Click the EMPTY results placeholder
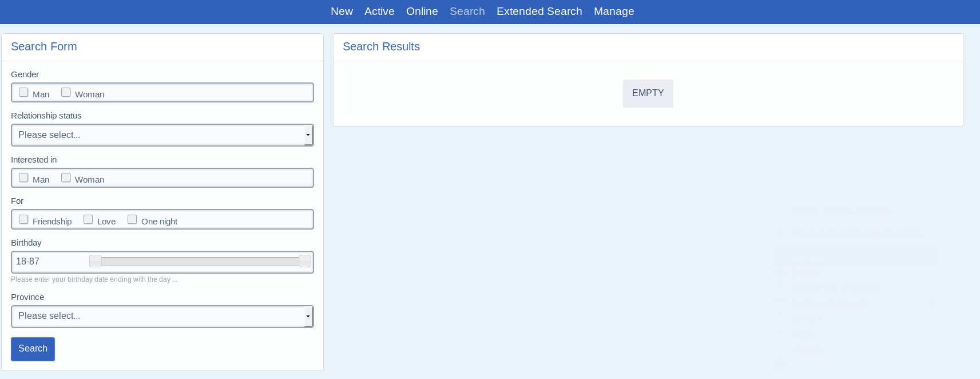 click(648, 93)
